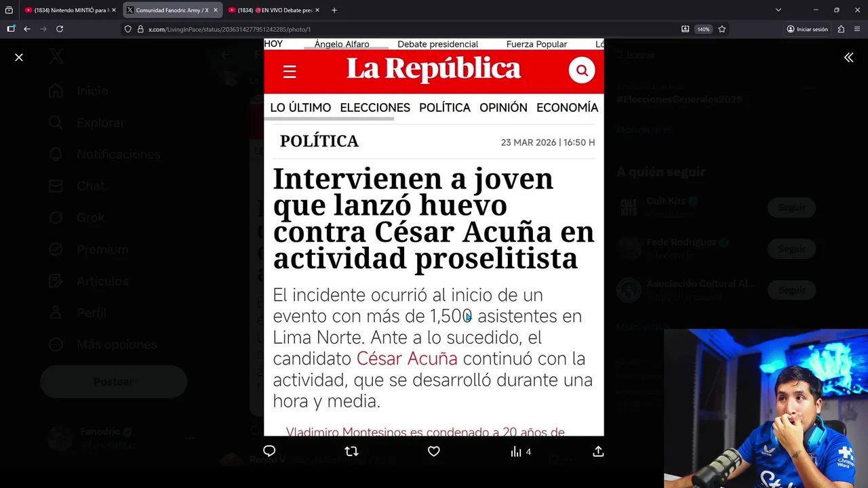Open the 140% zoom level indicator
This screenshot has width=868, height=488.
703,29
